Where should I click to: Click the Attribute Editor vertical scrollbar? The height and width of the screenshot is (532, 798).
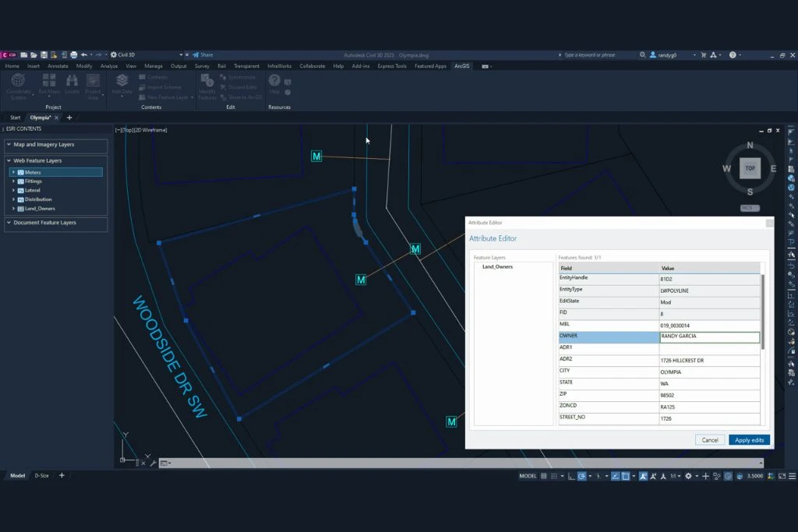coord(762,312)
